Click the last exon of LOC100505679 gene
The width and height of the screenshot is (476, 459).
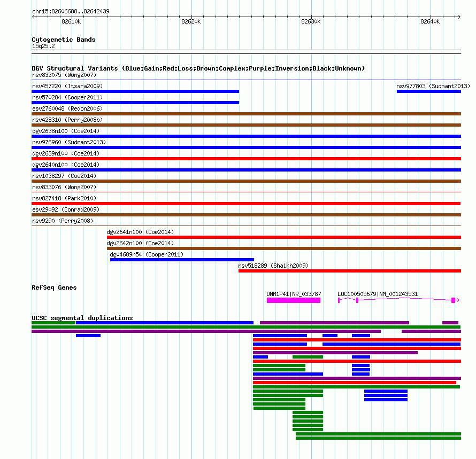[x=453, y=300]
